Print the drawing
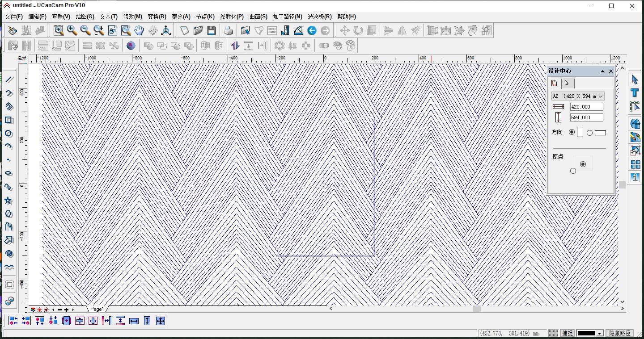The image size is (644, 339). [229, 30]
